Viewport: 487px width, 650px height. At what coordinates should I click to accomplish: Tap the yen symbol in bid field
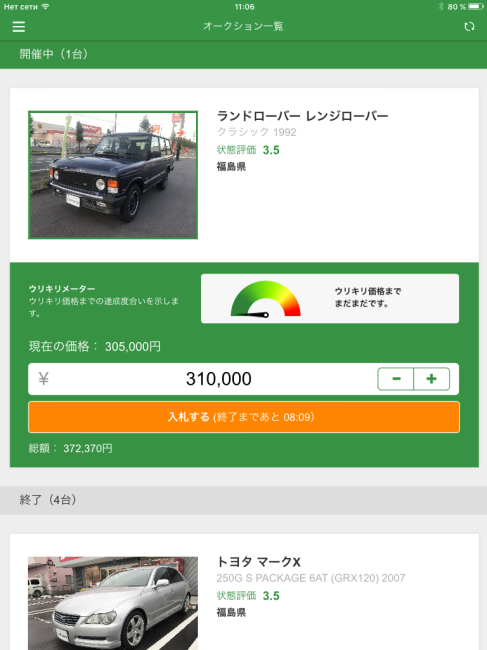[44, 378]
